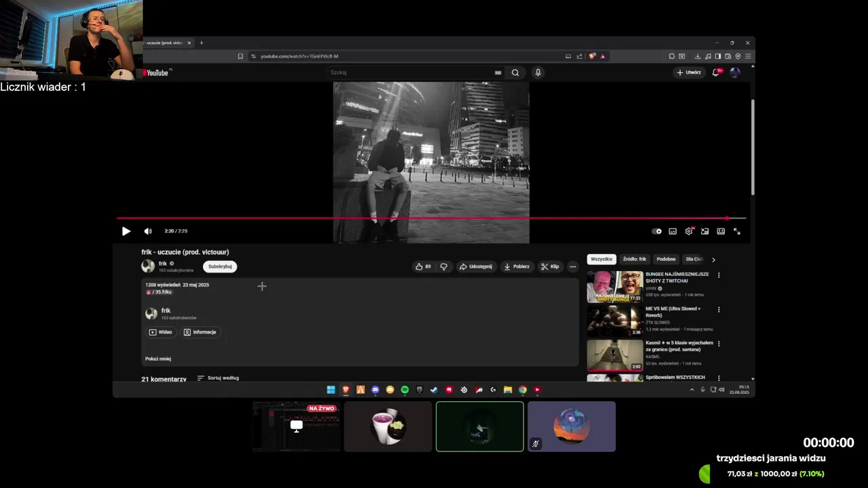The height and width of the screenshot is (488, 868).
Task: Open the Windows Start button
Action: pos(331,390)
